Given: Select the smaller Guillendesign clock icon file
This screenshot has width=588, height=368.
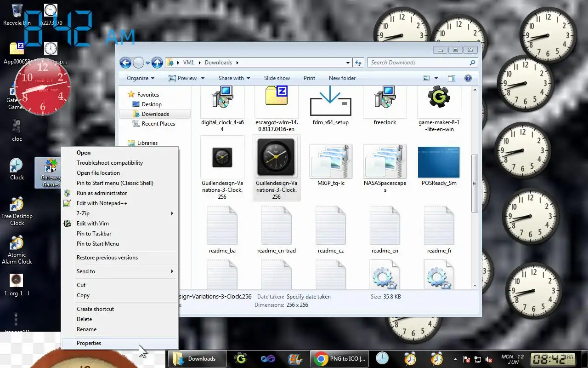Looking at the screenshot, I should point(222,168).
